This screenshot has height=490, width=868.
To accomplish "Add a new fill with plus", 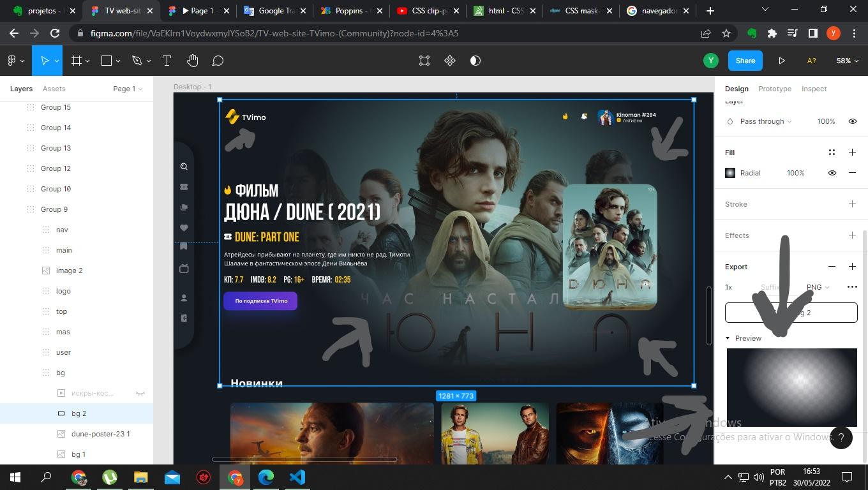I will (x=852, y=152).
